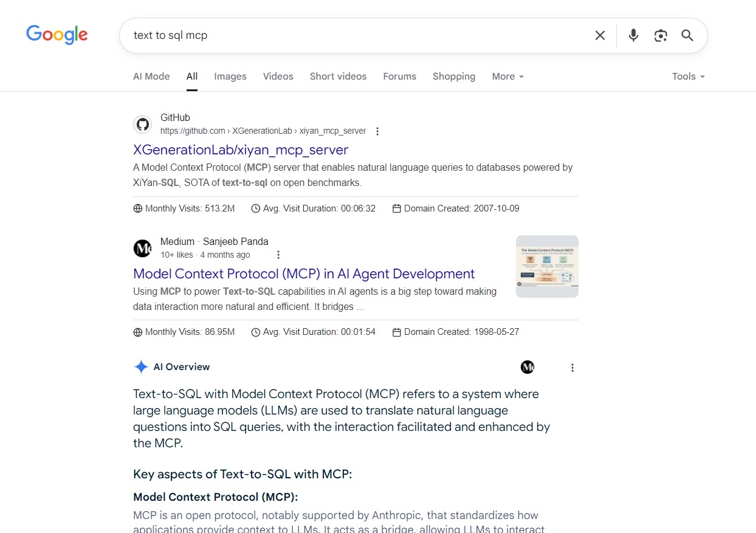Click Domain Created: 1998-05-27 text
This screenshot has height=533, width=756.
(462, 332)
